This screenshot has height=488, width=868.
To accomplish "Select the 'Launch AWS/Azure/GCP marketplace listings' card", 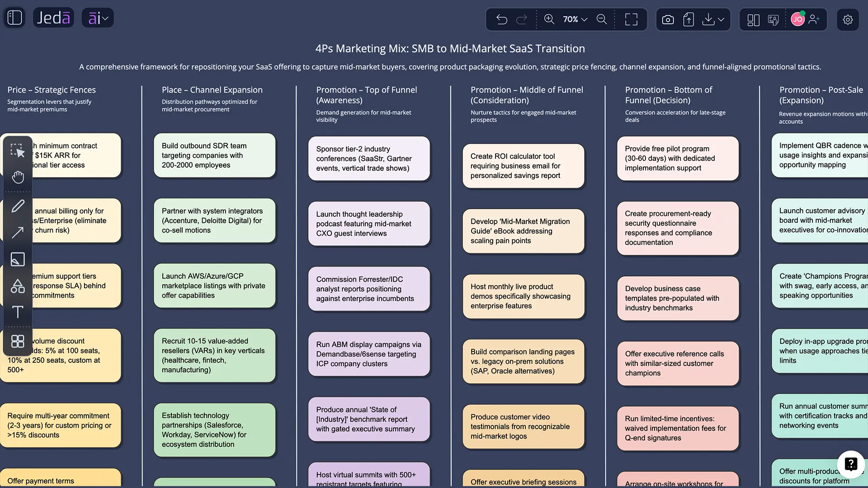I will click(215, 286).
